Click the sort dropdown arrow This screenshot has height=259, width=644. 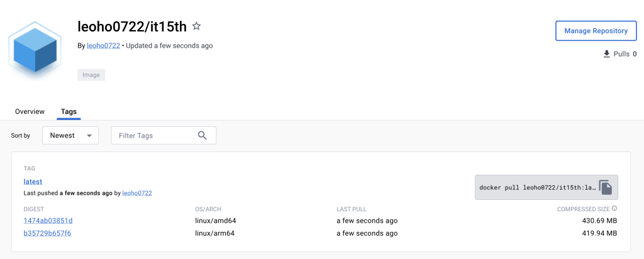coord(89,136)
